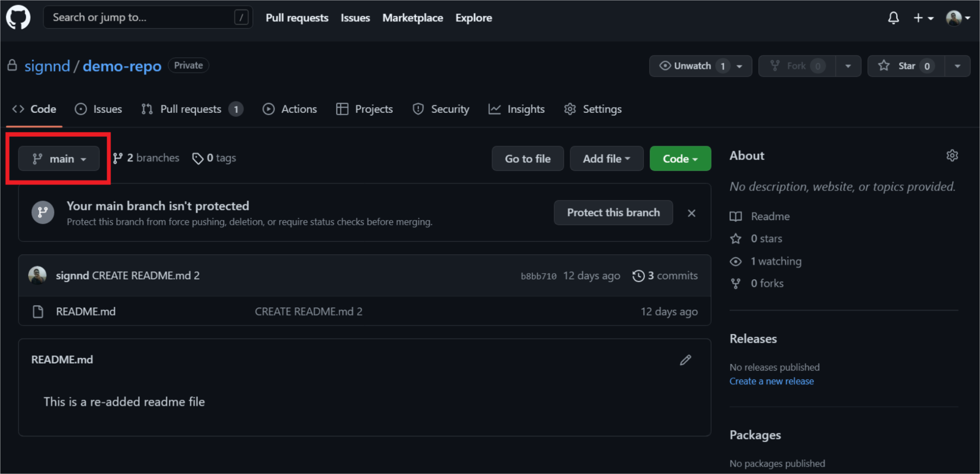Open the demo-repo repository link
980x474 pixels.
(122, 66)
